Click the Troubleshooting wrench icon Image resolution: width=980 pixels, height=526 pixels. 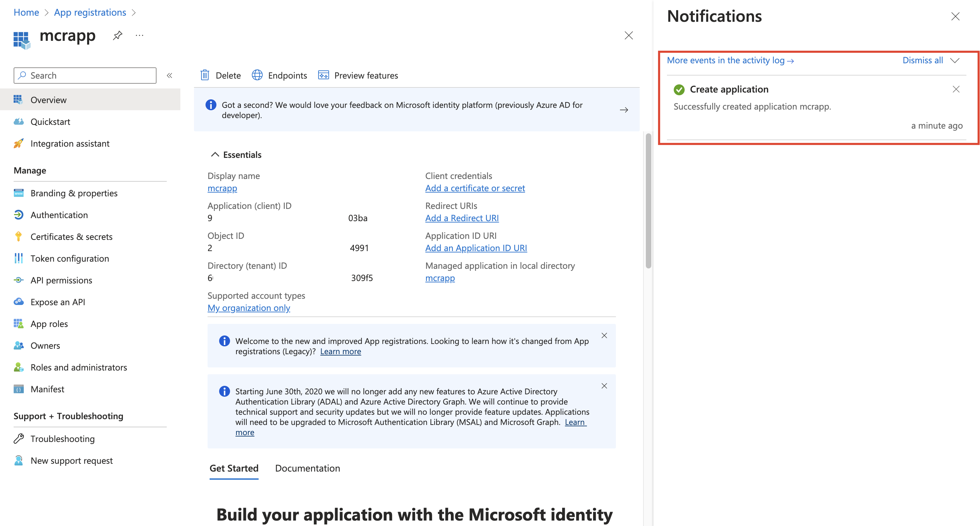point(18,439)
